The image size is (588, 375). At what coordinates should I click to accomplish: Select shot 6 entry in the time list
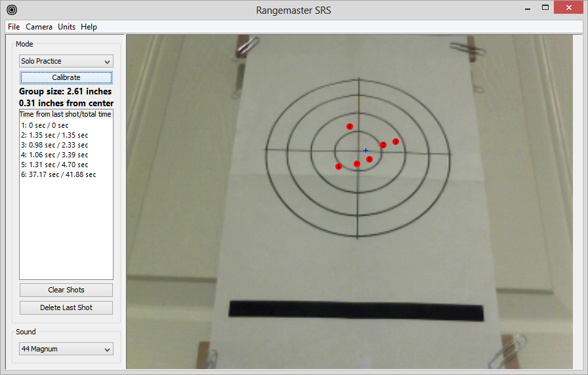point(58,174)
